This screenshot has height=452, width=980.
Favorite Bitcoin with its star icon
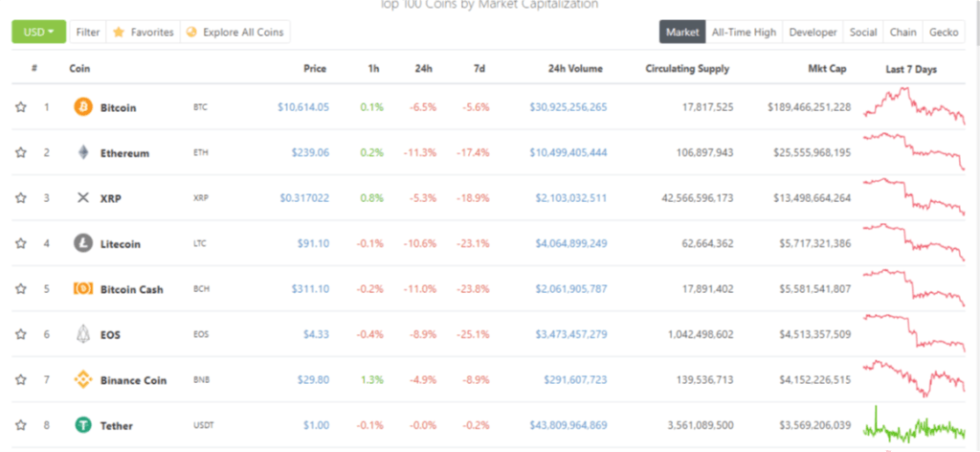[21, 107]
